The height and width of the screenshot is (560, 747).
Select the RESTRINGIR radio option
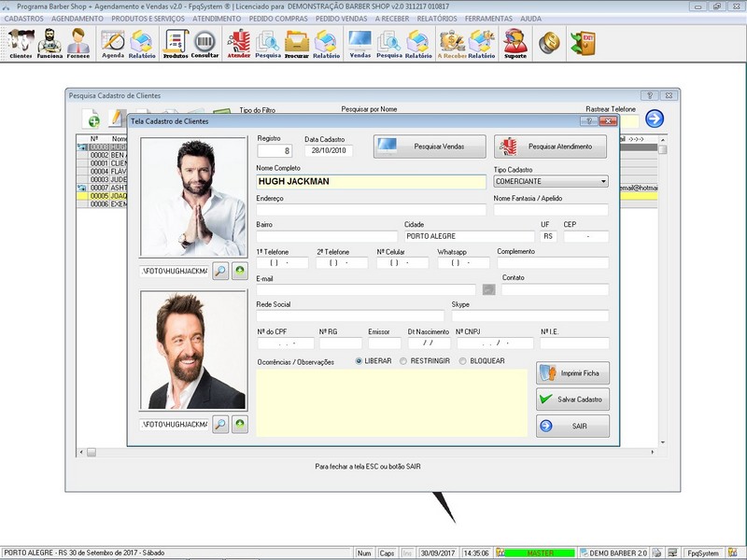click(403, 361)
